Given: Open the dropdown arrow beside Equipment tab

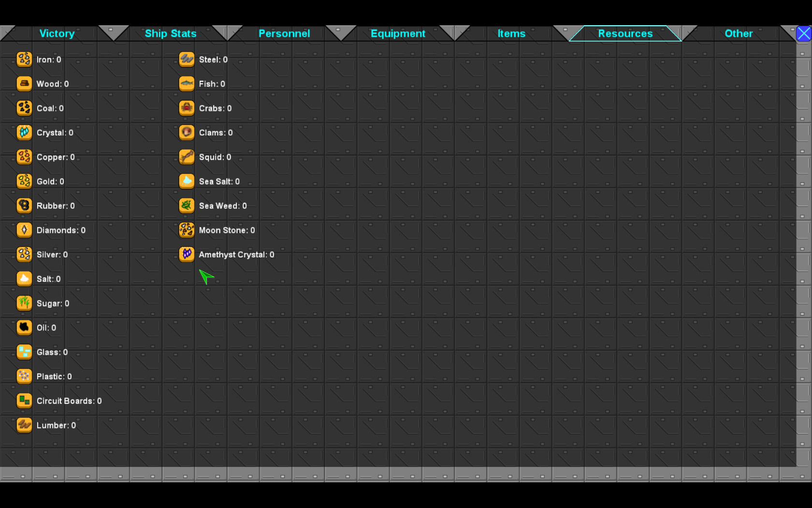Looking at the screenshot, I should pyautogui.click(x=454, y=33).
